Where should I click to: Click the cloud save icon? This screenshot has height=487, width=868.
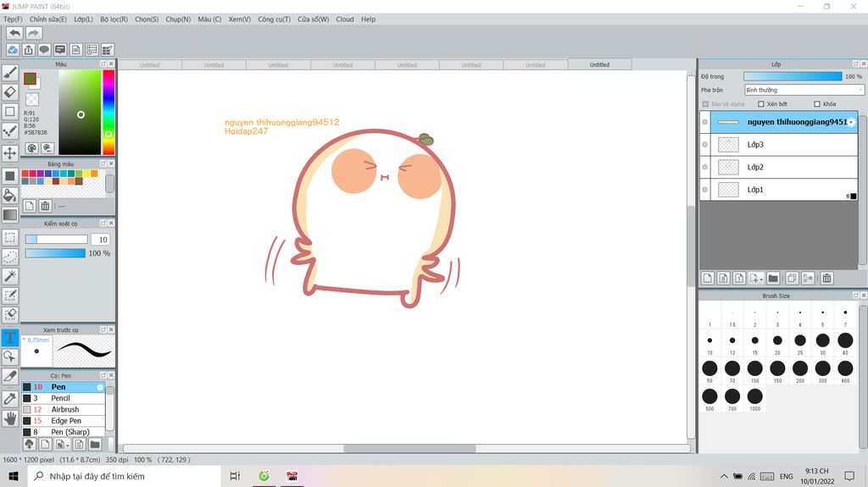click(12, 50)
